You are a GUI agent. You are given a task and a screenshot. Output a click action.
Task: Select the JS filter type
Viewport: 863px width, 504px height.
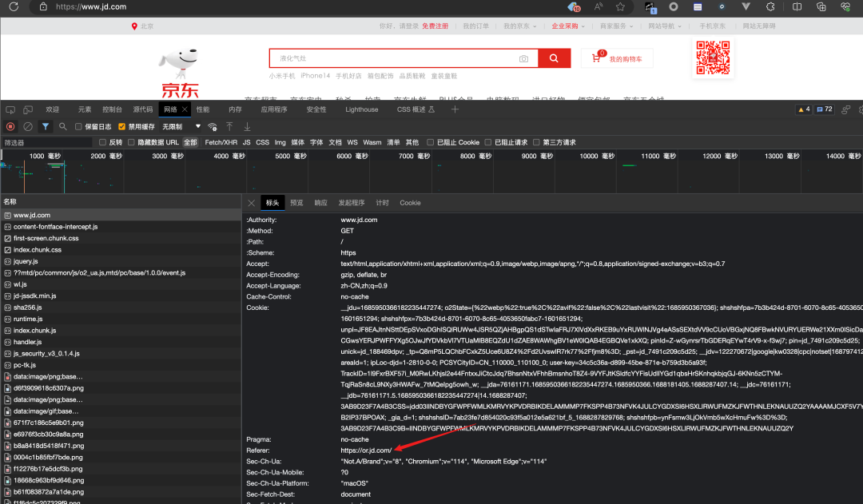[247, 142]
